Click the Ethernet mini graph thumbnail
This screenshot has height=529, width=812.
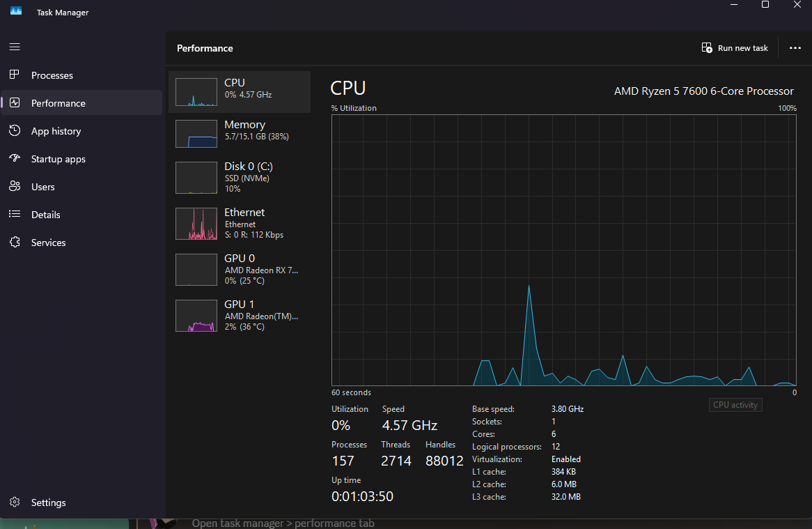coord(196,223)
